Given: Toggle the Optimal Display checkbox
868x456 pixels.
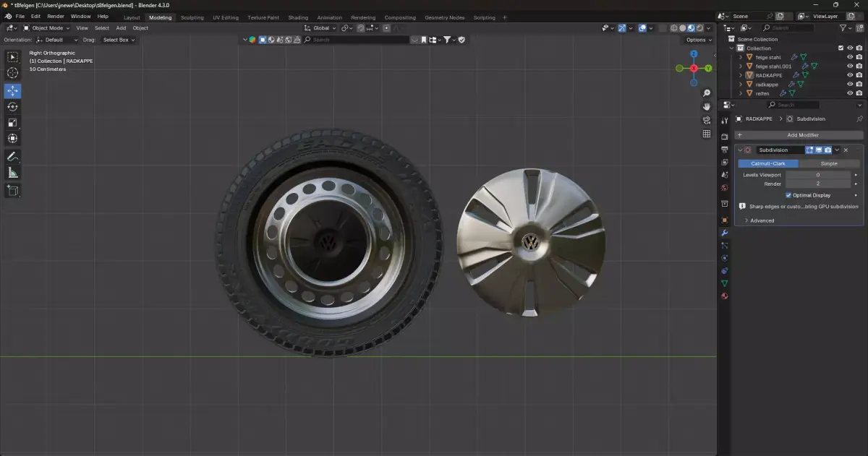Looking at the screenshot, I should (x=788, y=195).
